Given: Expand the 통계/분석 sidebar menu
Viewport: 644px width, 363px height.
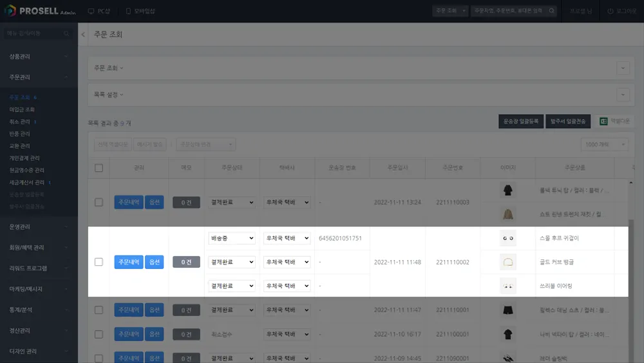Looking at the screenshot, I should pos(39,310).
